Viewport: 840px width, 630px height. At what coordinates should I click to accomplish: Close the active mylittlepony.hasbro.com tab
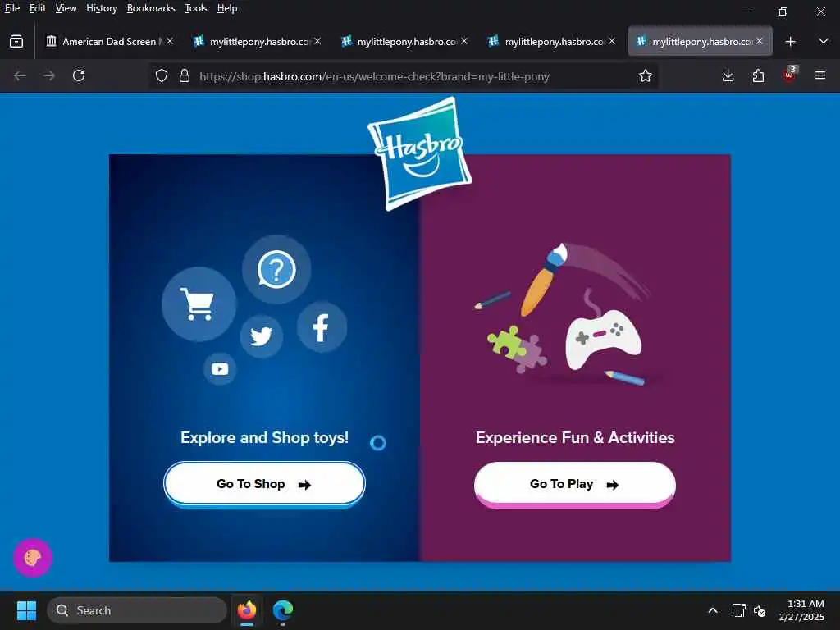[x=760, y=41]
